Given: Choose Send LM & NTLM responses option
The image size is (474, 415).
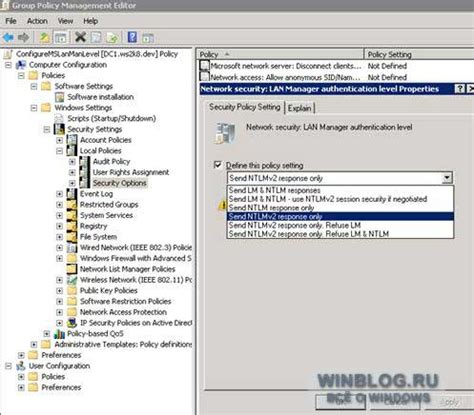Looking at the screenshot, I should [x=274, y=190].
